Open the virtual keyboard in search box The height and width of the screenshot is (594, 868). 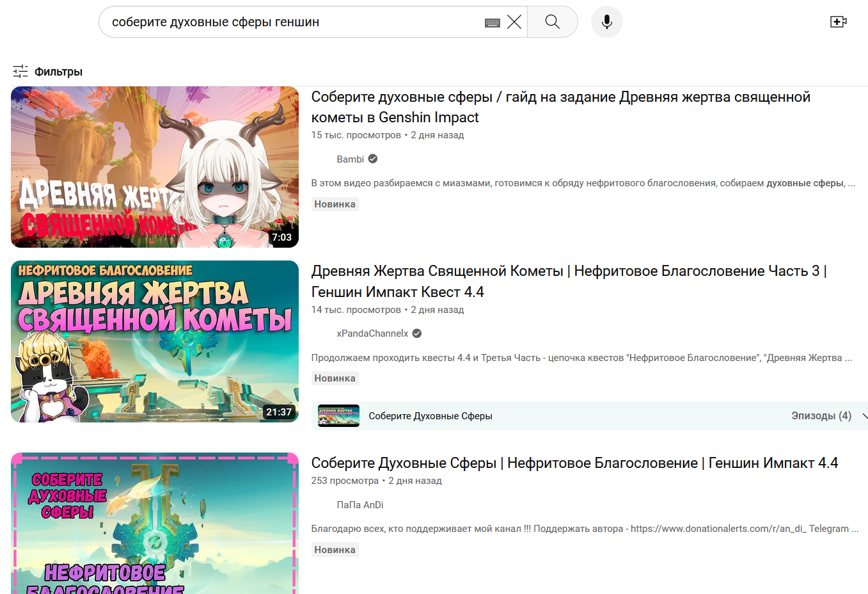tap(492, 22)
